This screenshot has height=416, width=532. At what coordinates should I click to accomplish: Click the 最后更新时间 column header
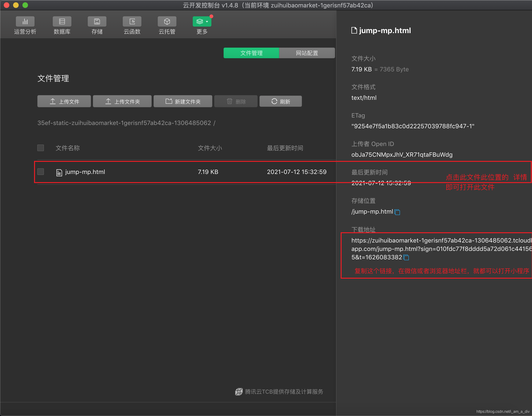click(x=285, y=148)
